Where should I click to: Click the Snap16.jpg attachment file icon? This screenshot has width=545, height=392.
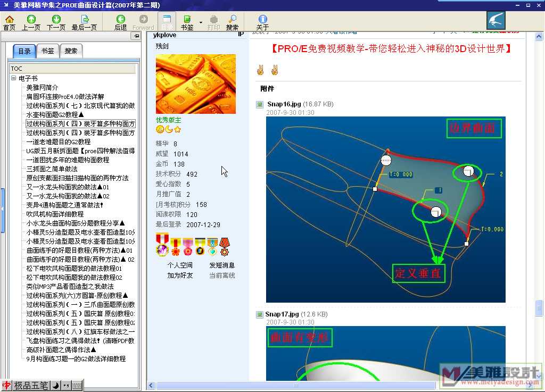click(x=260, y=104)
